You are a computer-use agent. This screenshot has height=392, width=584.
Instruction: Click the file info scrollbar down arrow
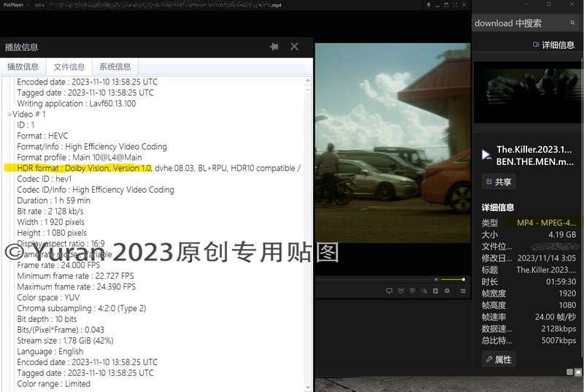(x=307, y=388)
